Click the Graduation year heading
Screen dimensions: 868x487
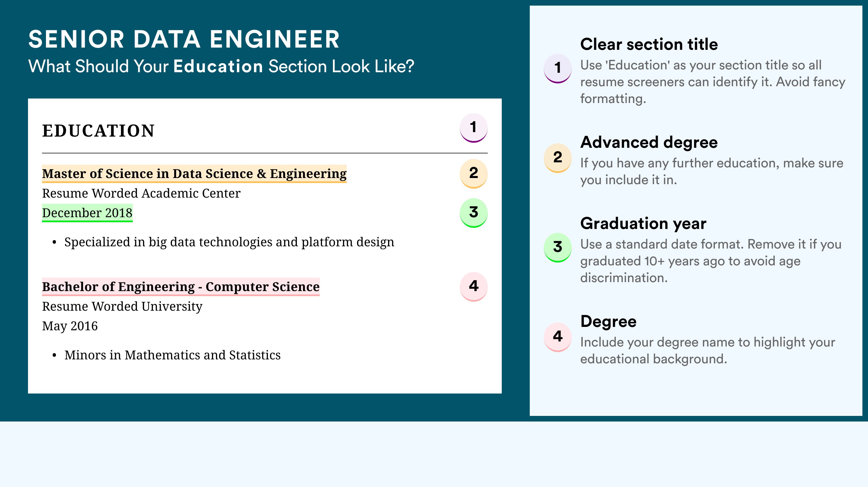coord(643,224)
